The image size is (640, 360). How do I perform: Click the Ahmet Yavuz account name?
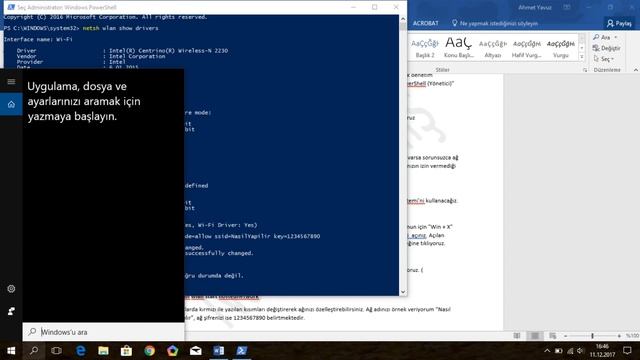tap(535, 7)
